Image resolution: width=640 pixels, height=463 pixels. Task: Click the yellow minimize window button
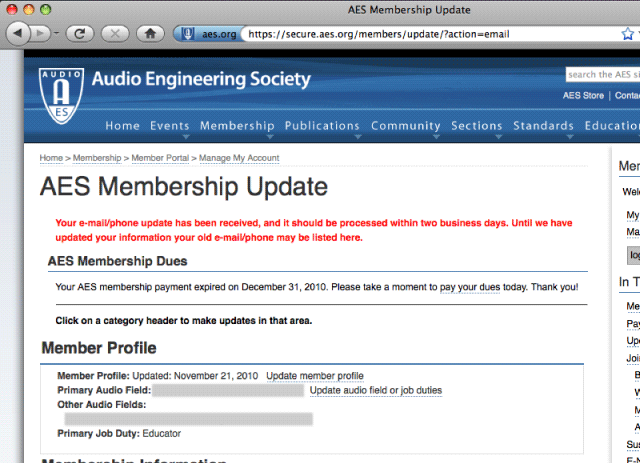click(x=29, y=10)
